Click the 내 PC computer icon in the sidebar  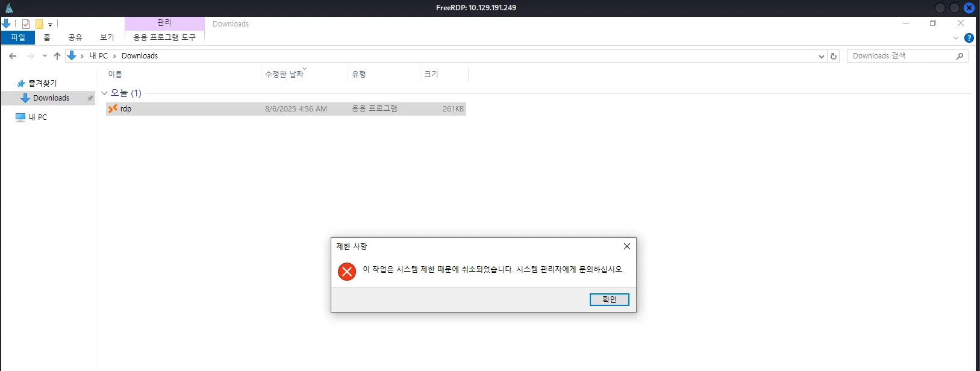click(20, 117)
